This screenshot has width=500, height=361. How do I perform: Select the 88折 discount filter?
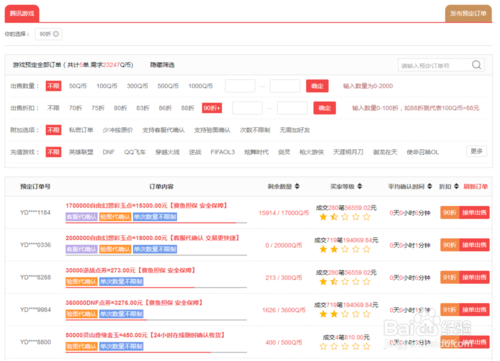click(x=187, y=108)
